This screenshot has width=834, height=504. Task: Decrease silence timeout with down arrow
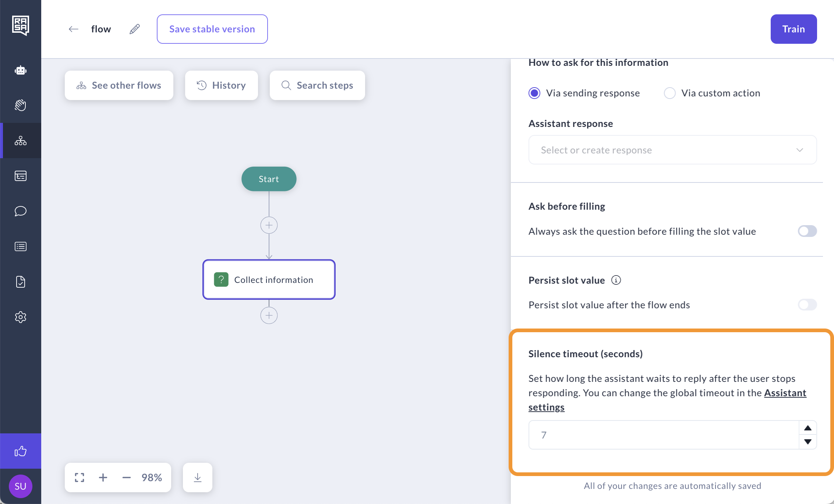pos(808,442)
